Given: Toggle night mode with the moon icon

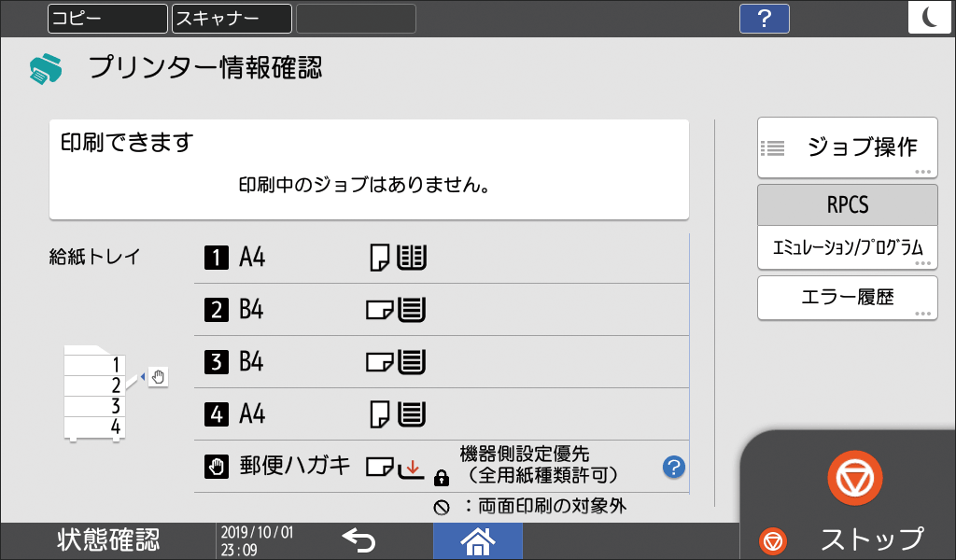Looking at the screenshot, I should (930, 18).
